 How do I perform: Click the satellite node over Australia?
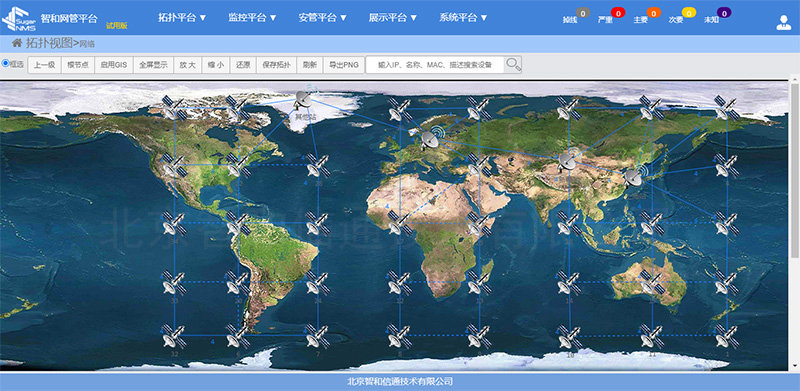(x=651, y=281)
